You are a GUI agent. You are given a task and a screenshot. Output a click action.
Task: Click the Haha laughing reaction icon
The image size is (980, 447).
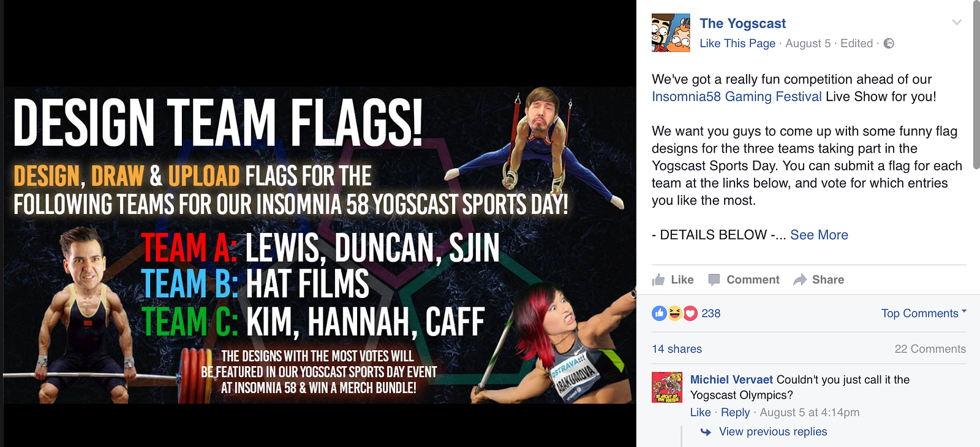(674, 313)
